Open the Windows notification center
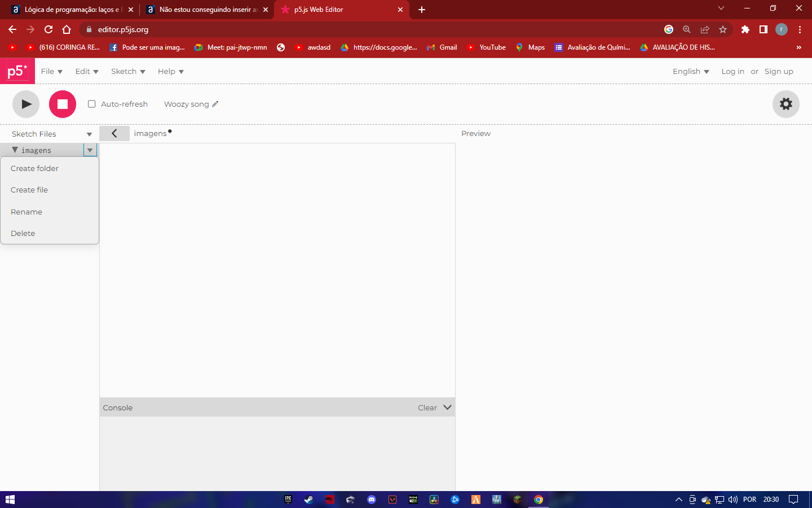Viewport: 812px width, 508px height. pyautogui.click(x=793, y=500)
